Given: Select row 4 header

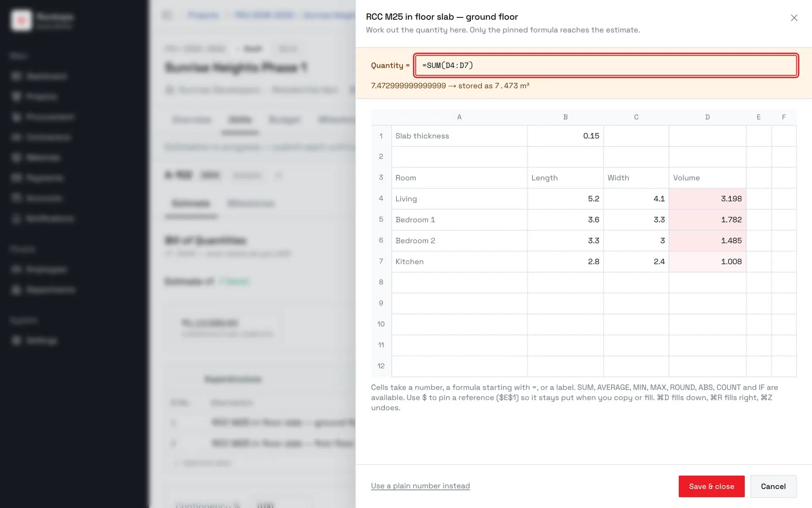Looking at the screenshot, I should [381, 199].
